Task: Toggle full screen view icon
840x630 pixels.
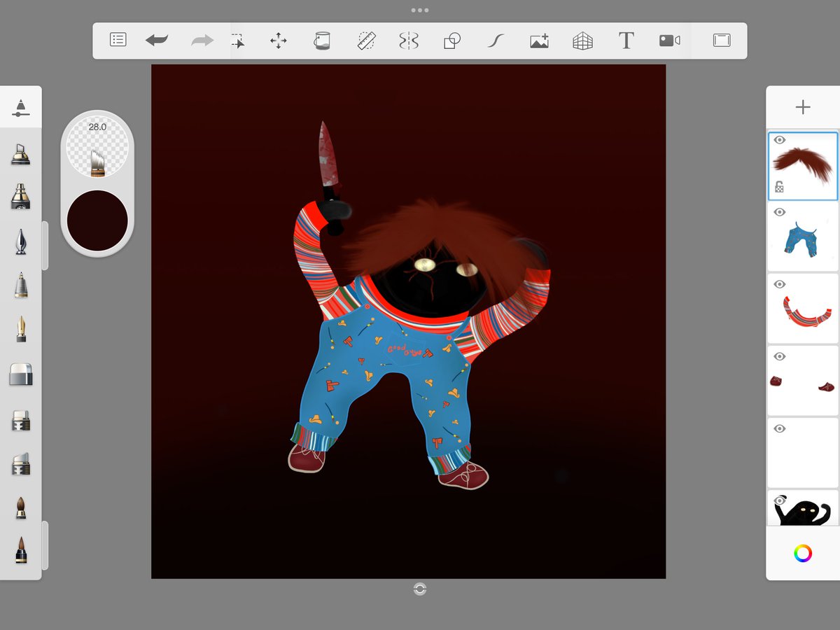Action: pyautogui.click(x=722, y=41)
